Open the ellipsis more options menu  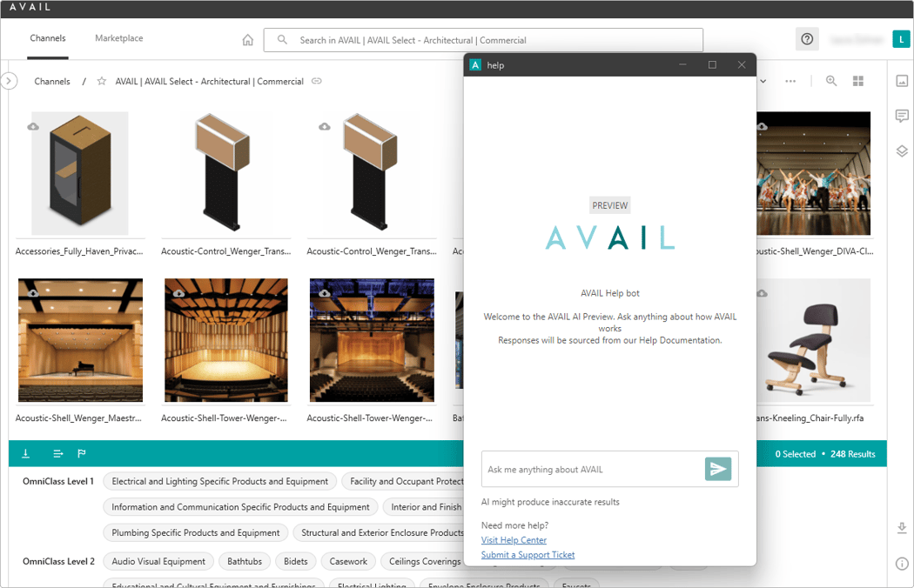click(790, 80)
